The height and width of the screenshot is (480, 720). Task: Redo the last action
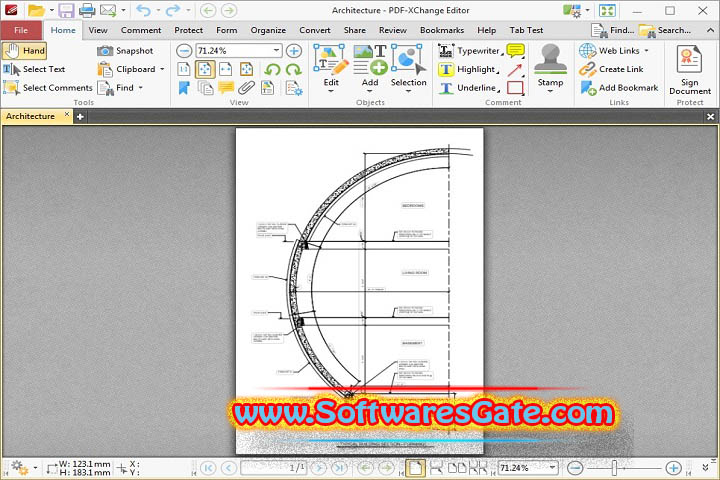tap(173, 10)
